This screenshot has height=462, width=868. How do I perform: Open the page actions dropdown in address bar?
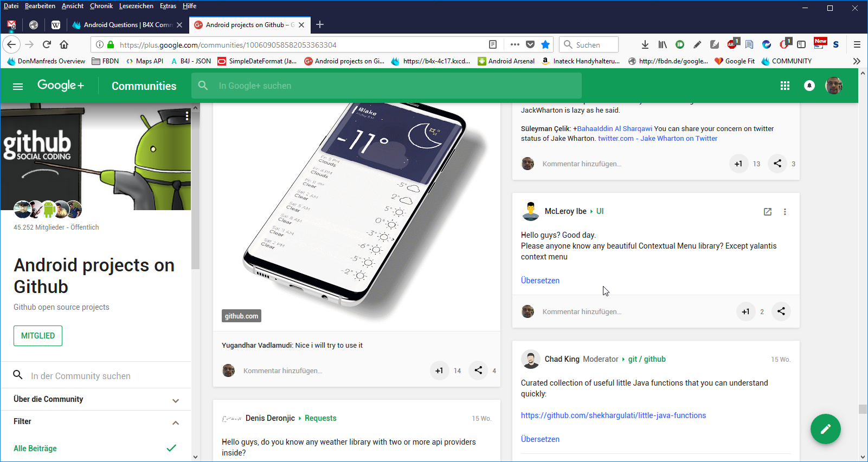point(515,44)
